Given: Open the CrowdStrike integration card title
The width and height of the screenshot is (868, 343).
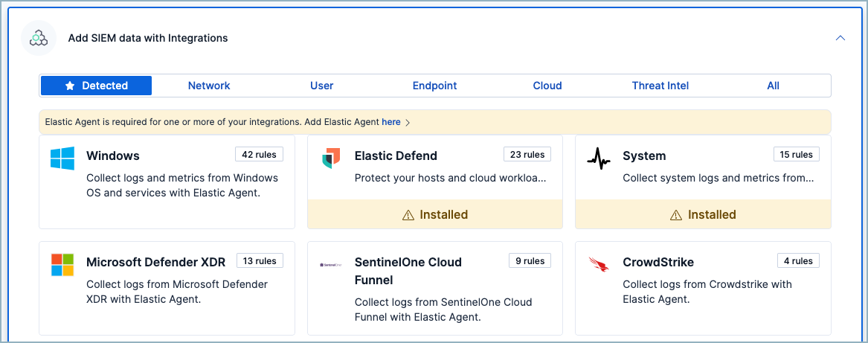Looking at the screenshot, I should [658, 262].
